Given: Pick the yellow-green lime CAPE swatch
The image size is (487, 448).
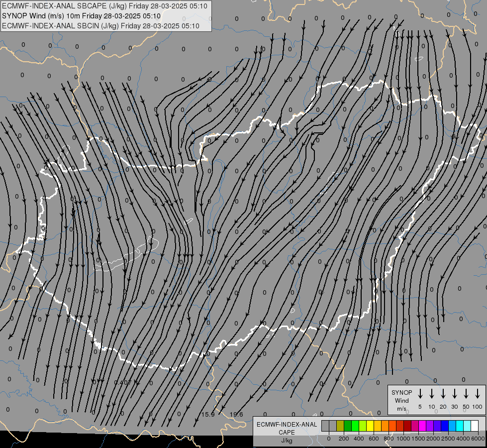Looking at the screenshot, I should tap(363, 426).
